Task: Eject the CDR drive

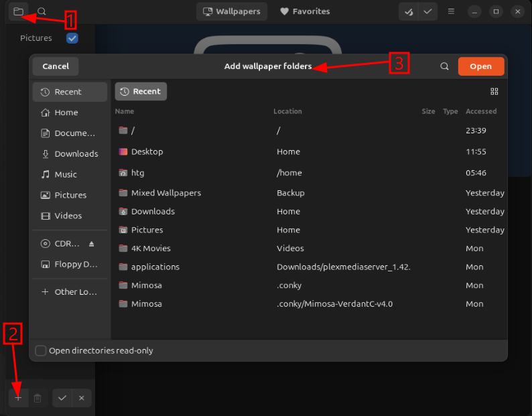Action: (91, 244)
